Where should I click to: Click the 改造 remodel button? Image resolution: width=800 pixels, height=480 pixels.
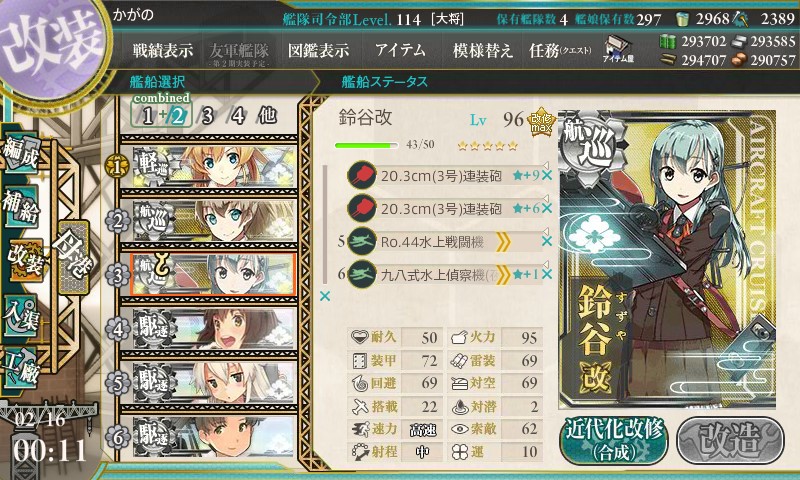[730, 441]
